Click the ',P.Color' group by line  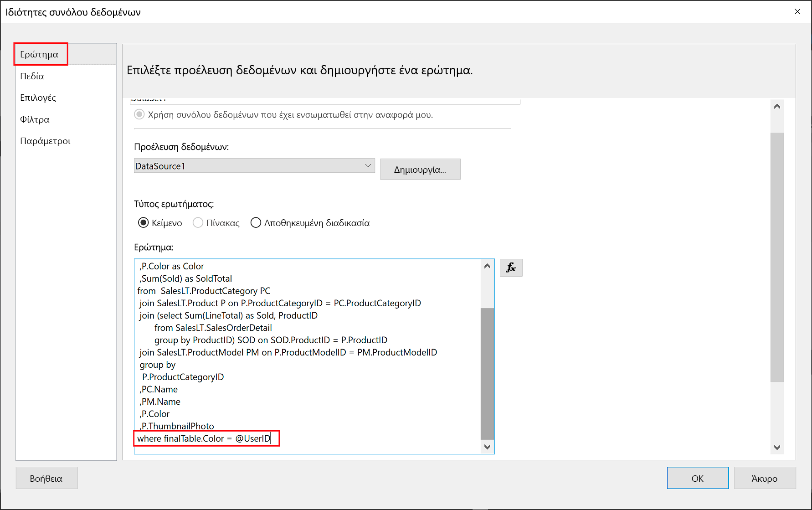(x=154, y=414)
